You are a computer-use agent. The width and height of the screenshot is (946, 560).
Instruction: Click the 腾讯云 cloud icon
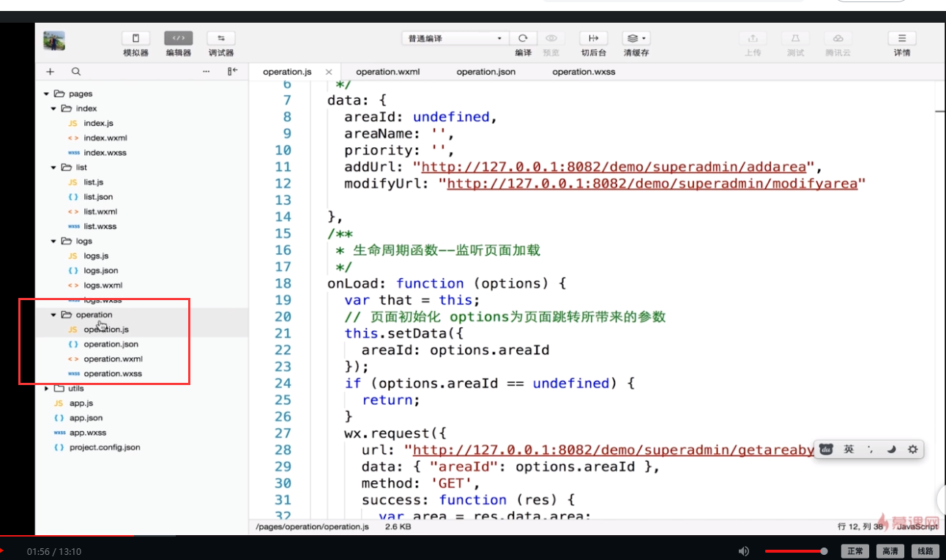tap(838, 38)
